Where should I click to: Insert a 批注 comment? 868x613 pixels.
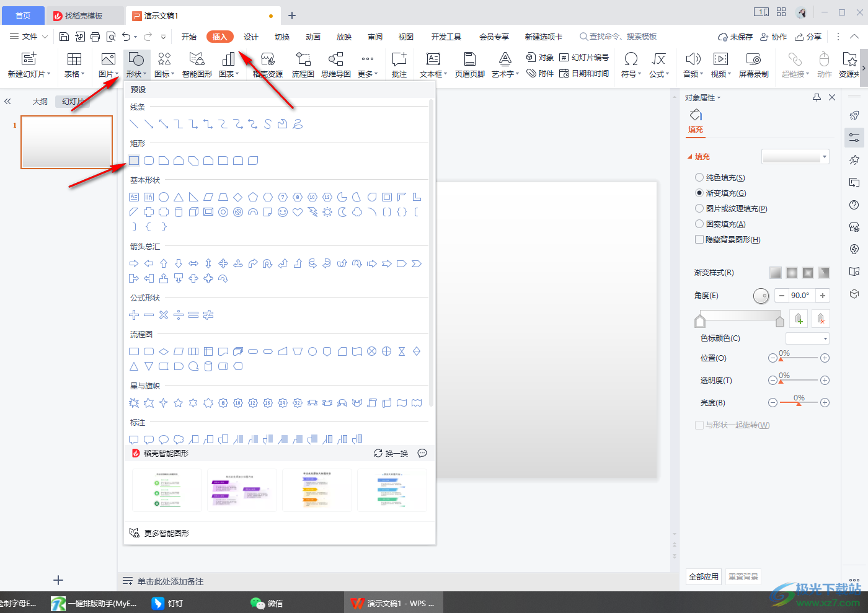[x=399, y=64]
